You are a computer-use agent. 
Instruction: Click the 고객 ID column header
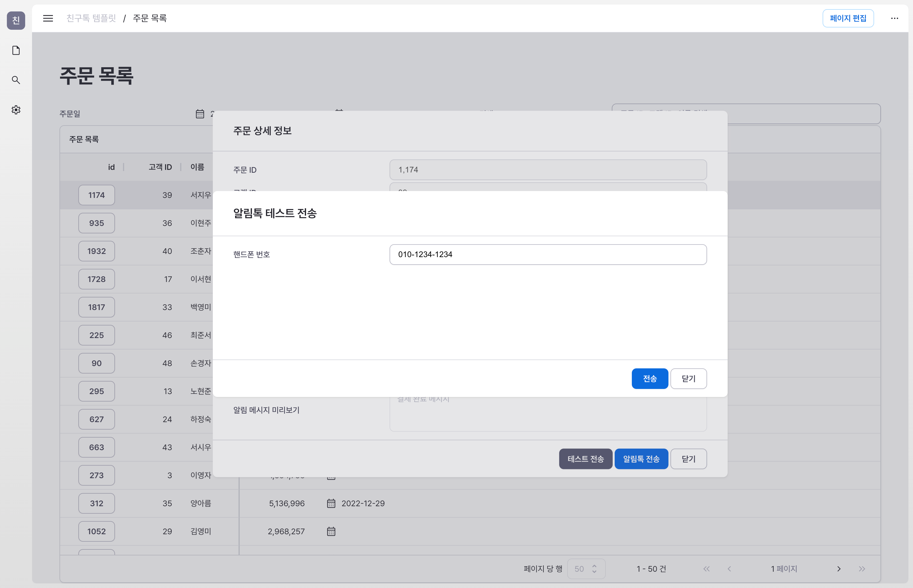tap(160, 167)
